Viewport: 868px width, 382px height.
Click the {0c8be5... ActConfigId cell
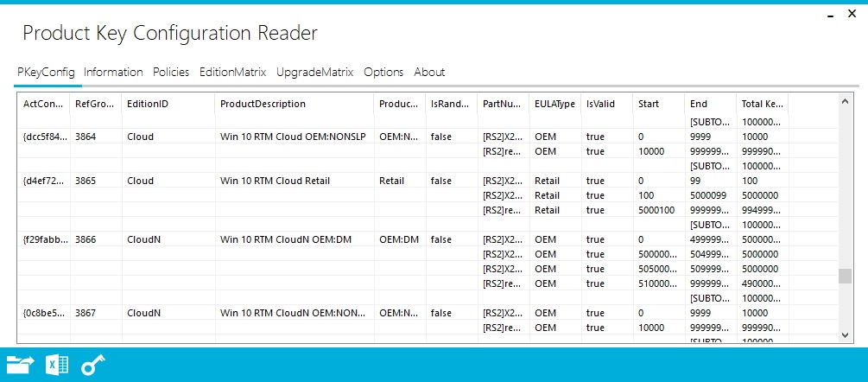46,313
